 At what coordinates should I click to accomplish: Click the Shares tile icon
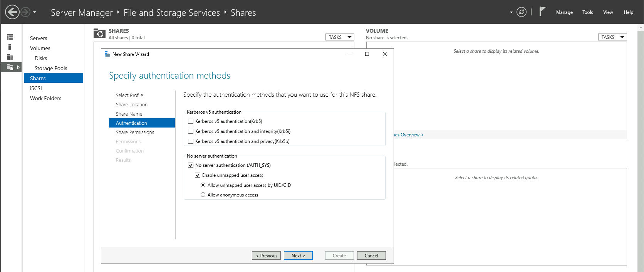pyautogui.click(x=99, y=34)
